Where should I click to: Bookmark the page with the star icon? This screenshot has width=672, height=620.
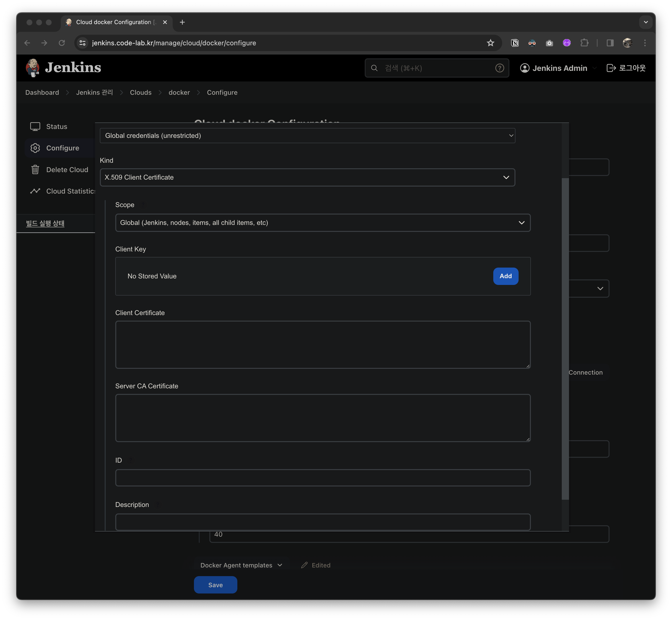(490, 43)
